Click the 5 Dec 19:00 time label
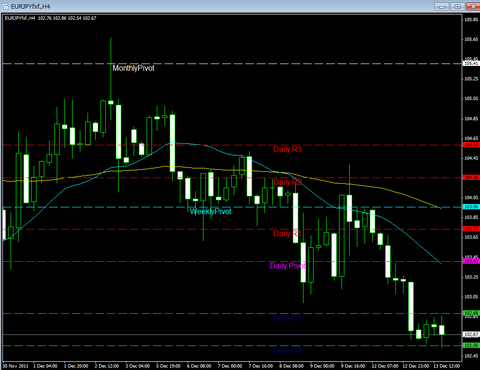 point(168,366)
